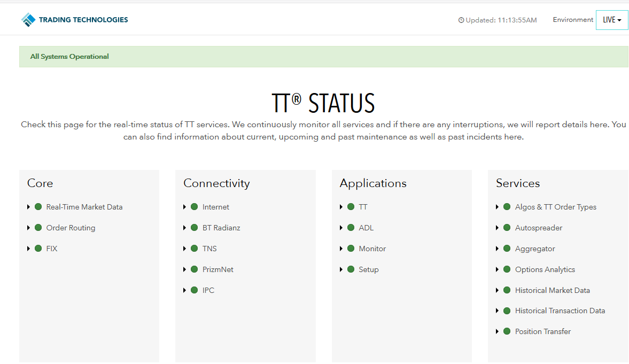Click green status dot for Internet

click(x=195, y=207)
